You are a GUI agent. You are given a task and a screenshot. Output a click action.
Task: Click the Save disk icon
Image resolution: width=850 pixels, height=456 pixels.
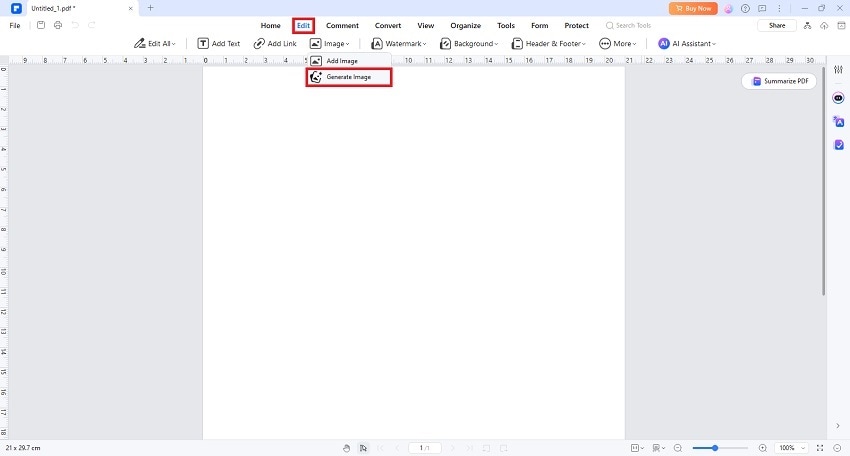pyautogui.click(x=41, y=25)
